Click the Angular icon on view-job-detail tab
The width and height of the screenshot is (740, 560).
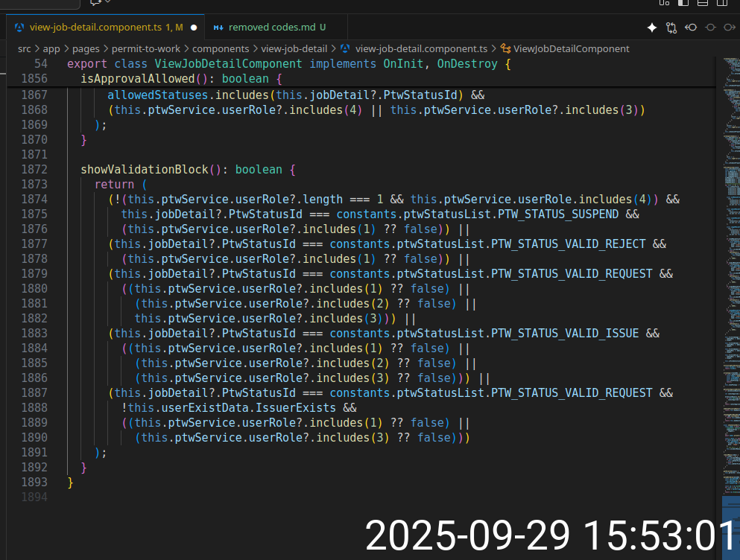[x=19, y=28]
